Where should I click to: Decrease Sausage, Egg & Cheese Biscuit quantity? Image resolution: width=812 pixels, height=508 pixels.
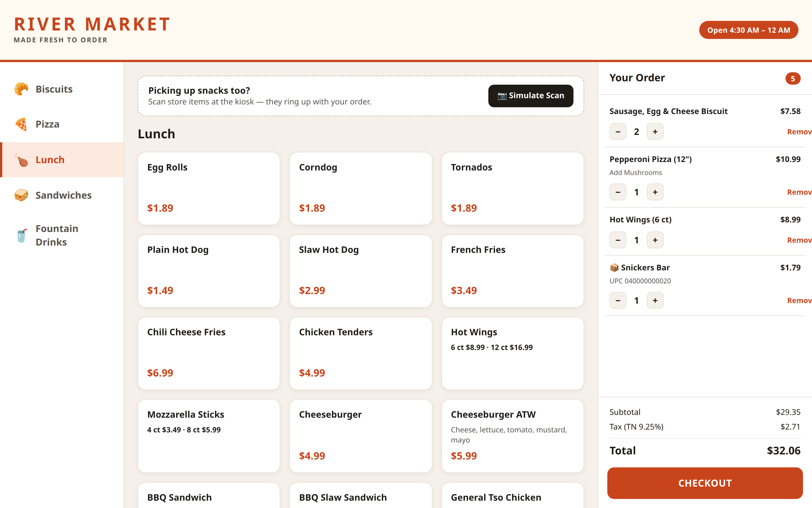pos(618,132)
